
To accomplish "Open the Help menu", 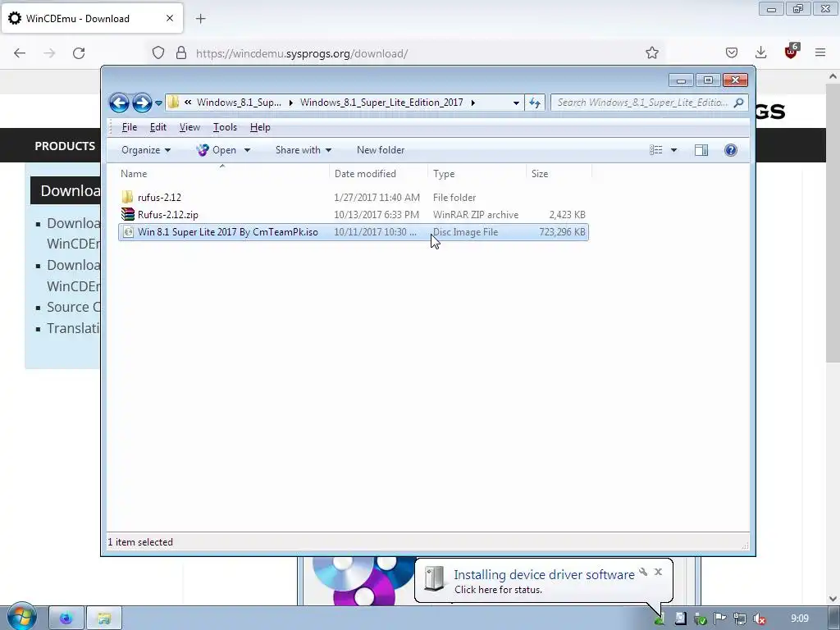I will point(260,127).
